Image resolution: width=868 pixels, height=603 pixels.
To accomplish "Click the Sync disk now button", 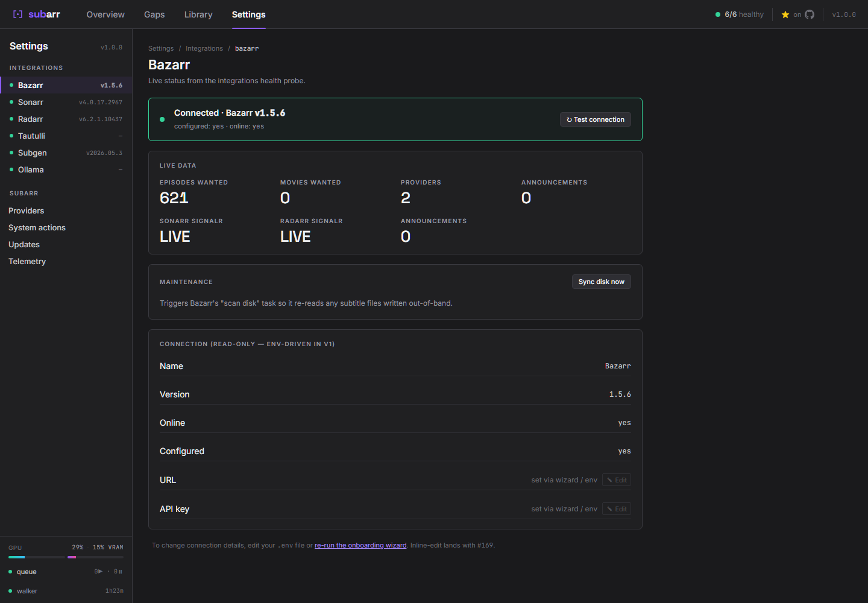I will (602, 282).
